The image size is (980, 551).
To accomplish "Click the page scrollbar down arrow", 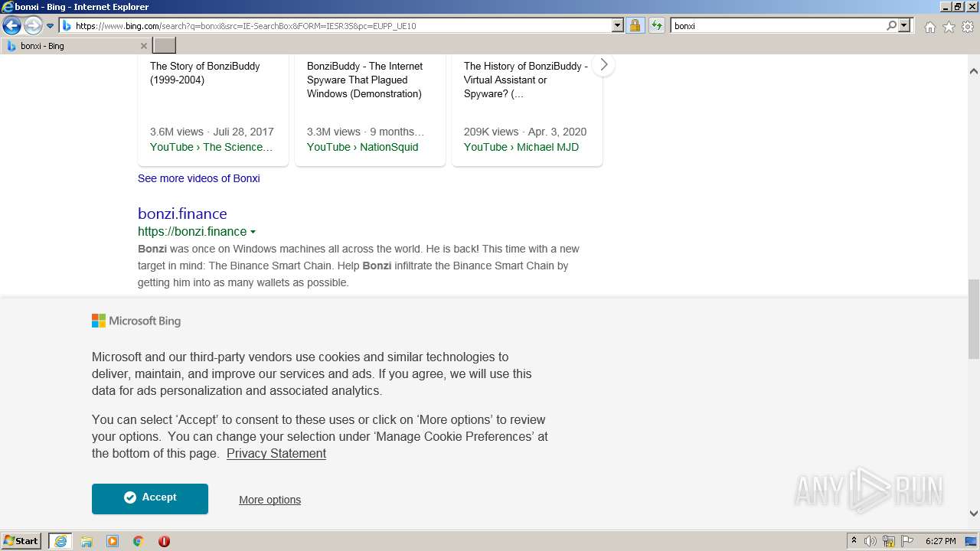I will (974, 514).
